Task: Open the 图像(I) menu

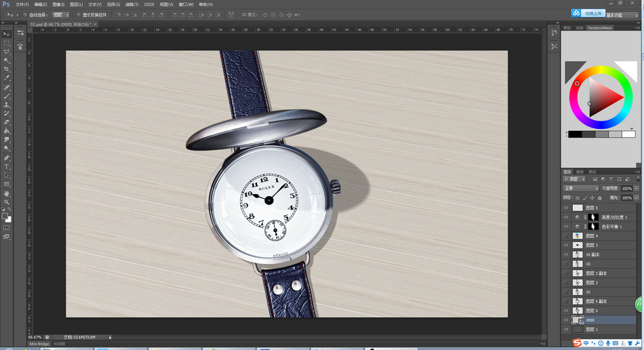Action: point(58,4)
